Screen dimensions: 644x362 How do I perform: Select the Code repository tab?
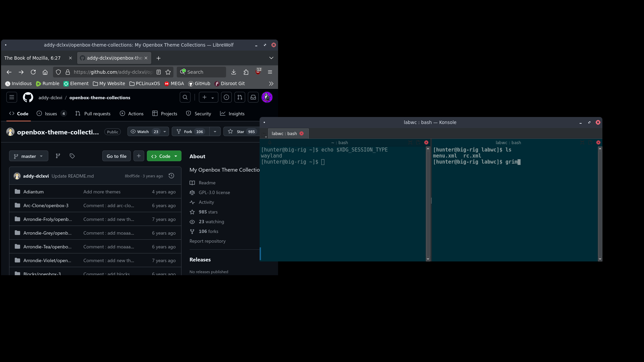point(19,114)
